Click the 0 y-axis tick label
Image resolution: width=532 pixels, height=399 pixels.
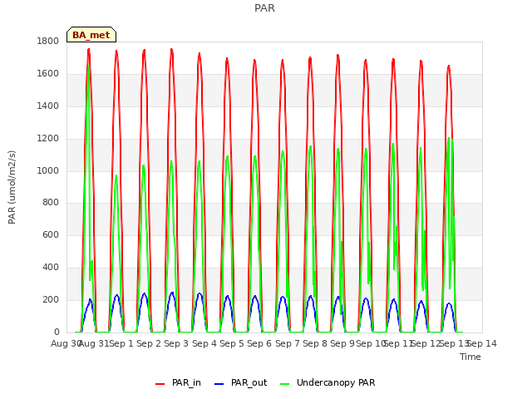pyautogui.click(x=57, y=332)
